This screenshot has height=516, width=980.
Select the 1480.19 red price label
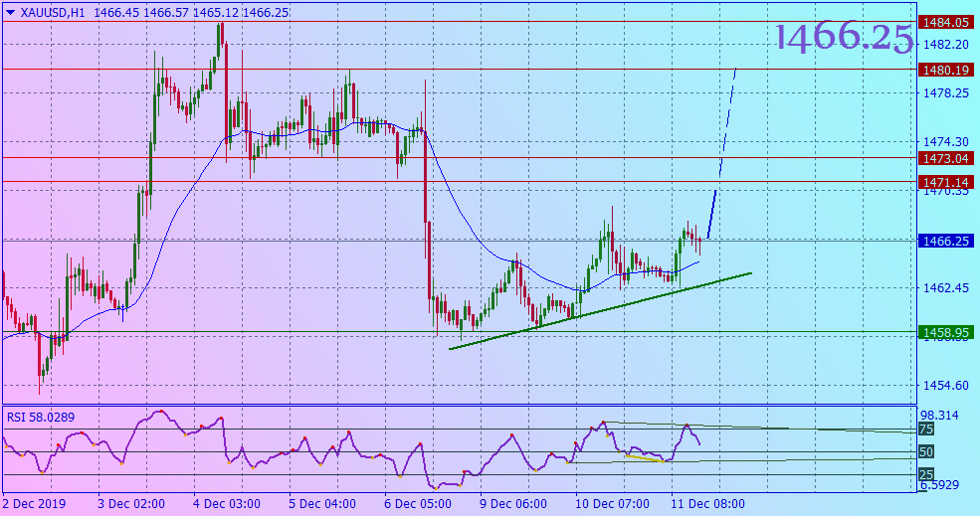[x=945, y=70]
